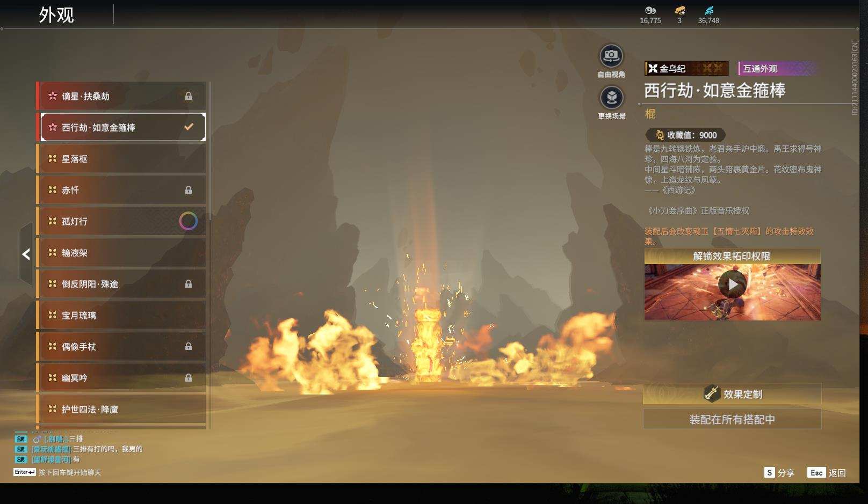Select the 宝月琉璃 skin

[121, 315]
